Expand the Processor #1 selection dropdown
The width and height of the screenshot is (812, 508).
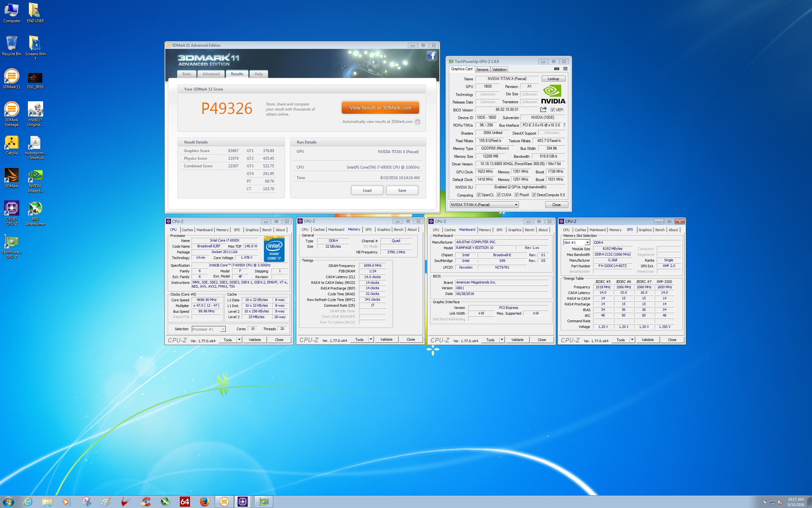coord(223,329)
